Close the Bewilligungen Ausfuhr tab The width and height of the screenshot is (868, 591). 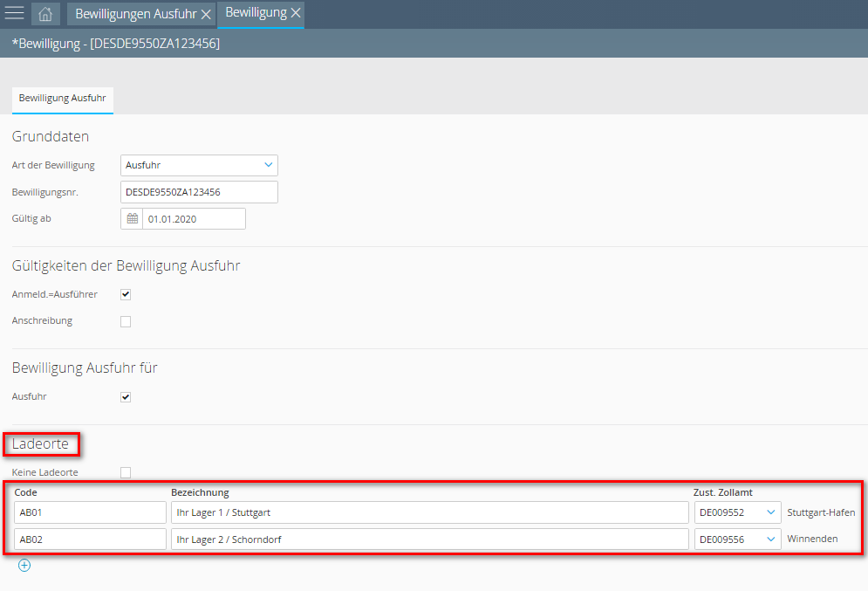(206, 15)
